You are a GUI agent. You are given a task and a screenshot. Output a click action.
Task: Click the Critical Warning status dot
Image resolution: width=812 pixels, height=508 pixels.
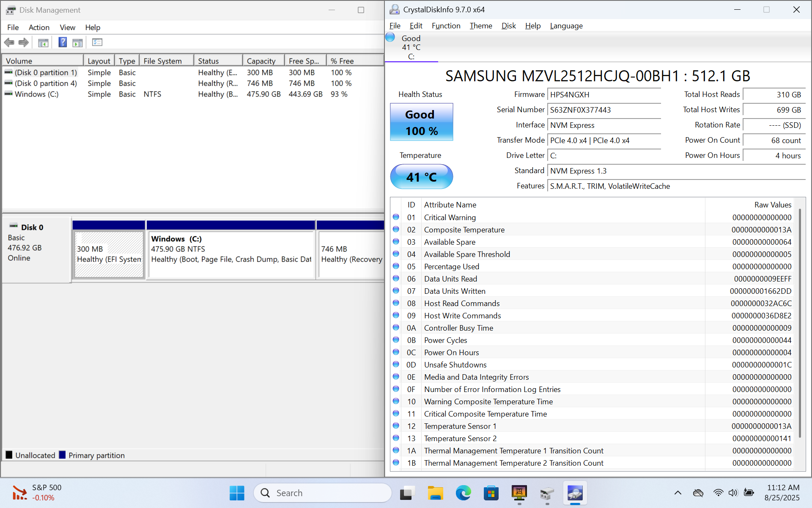point(396,217)
